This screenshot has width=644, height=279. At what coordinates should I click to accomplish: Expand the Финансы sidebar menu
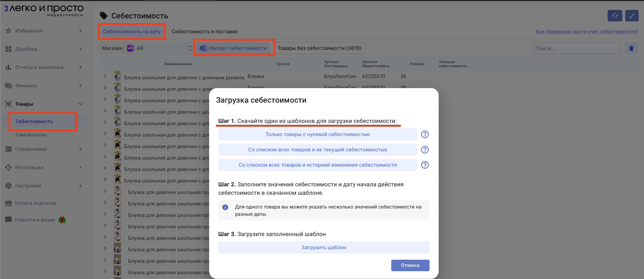[x=80, y=86]
